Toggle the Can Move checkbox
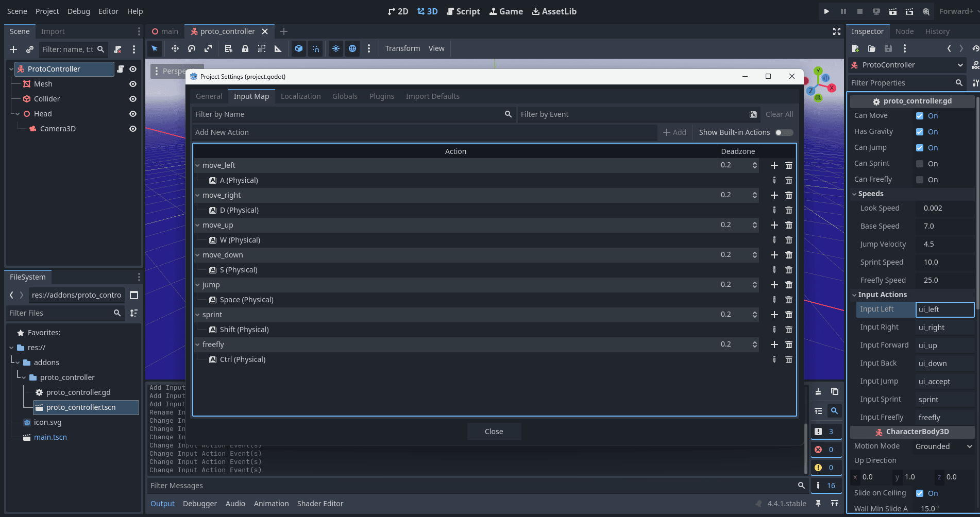The image size is (980, 517). 920,116
